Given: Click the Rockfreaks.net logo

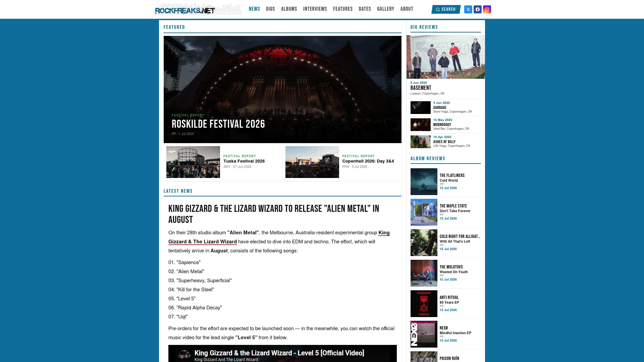Looking at the screenshot, I should (x=198, y=9).
